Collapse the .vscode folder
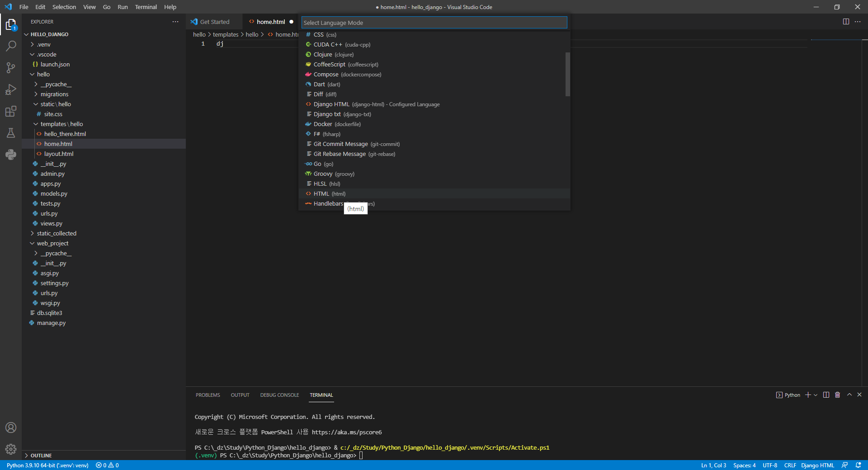This screenshot has width=868, height=470. point(104,55)
